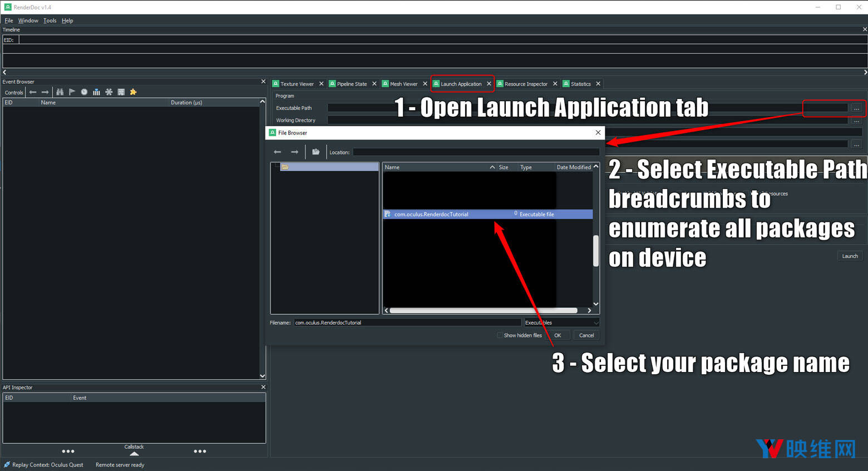Enable the Show hidden files checkbox
Screen dimensions: 868x471
(500, 335)
